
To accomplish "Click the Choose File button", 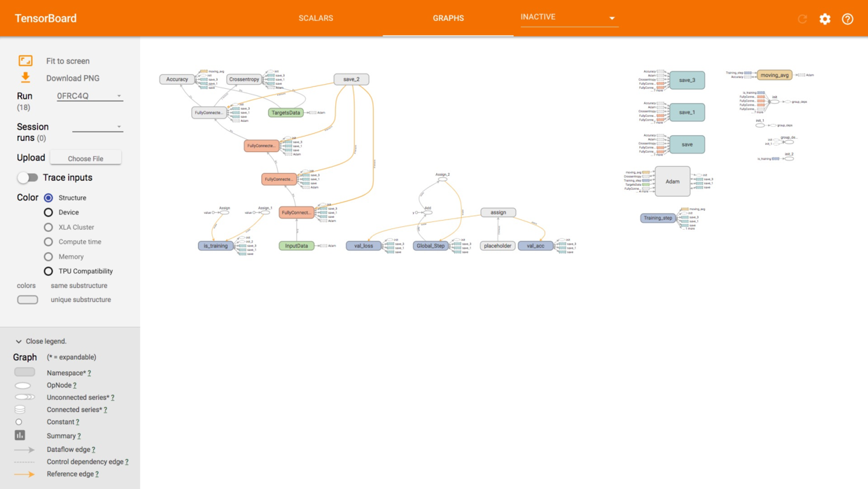I will pos(85,158).
